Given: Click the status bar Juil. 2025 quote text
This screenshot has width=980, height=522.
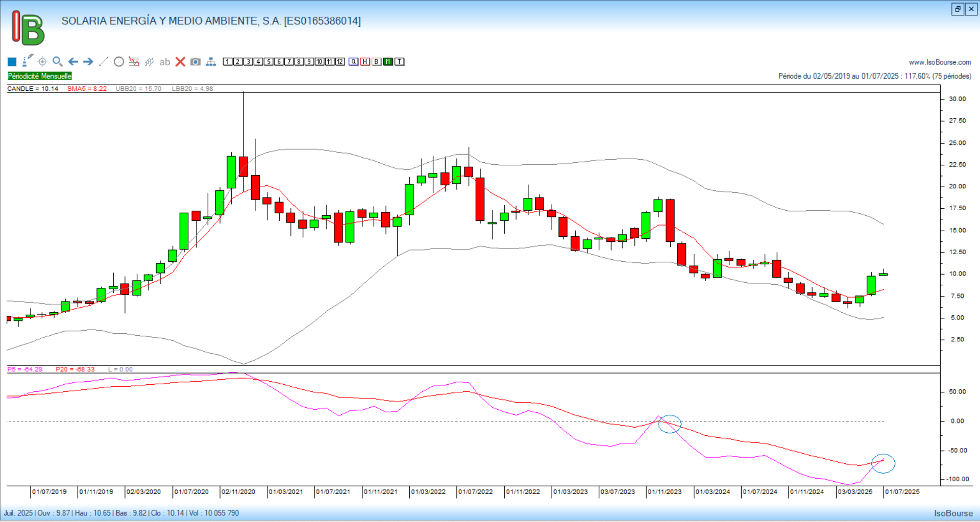Looking at the screenshot, I should 121,513.
